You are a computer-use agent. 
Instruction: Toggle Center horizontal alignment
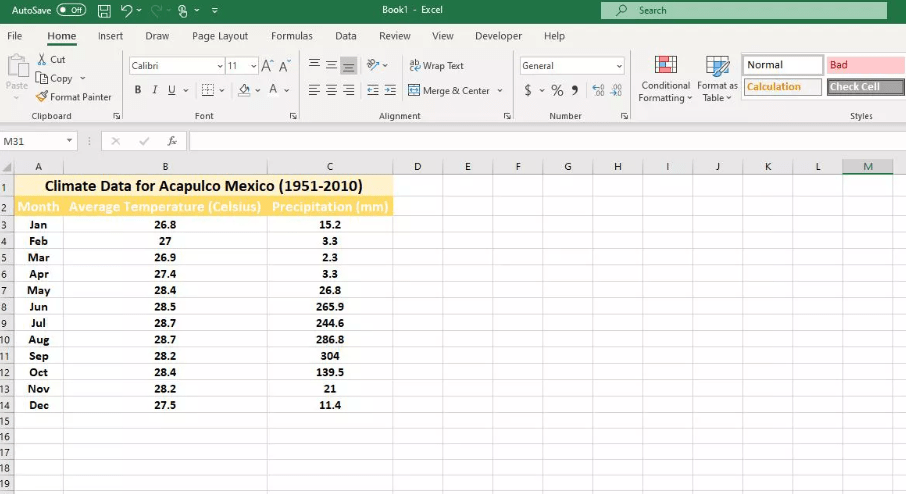[x=331, y=90]
